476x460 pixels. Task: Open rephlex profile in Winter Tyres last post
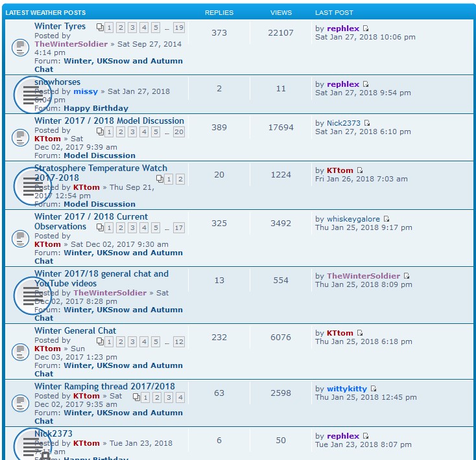pyautogui.click(x=343, y=29)
